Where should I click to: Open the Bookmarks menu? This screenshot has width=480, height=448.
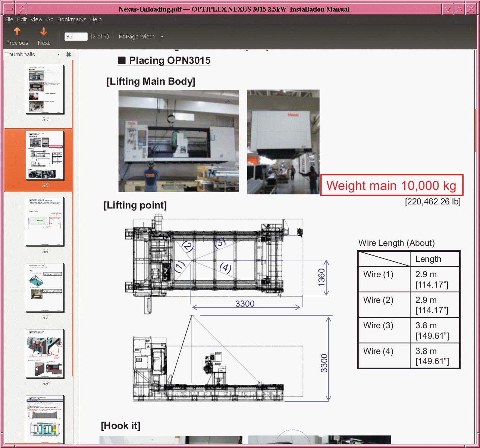72,19
